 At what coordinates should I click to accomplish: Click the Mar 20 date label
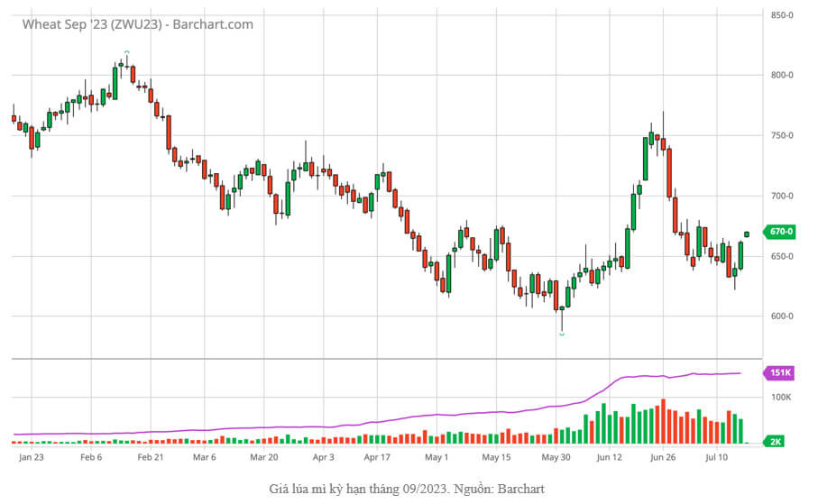[x=264, y=457]
